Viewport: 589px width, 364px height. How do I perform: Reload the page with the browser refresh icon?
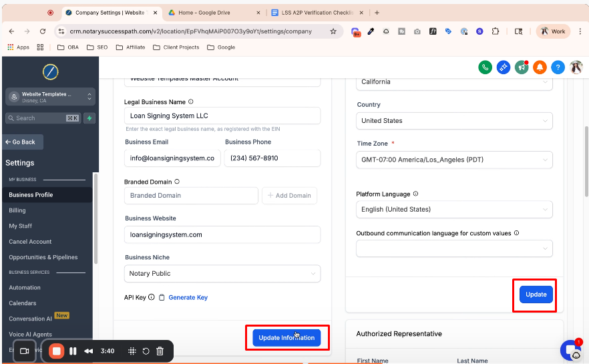point(43,31)
